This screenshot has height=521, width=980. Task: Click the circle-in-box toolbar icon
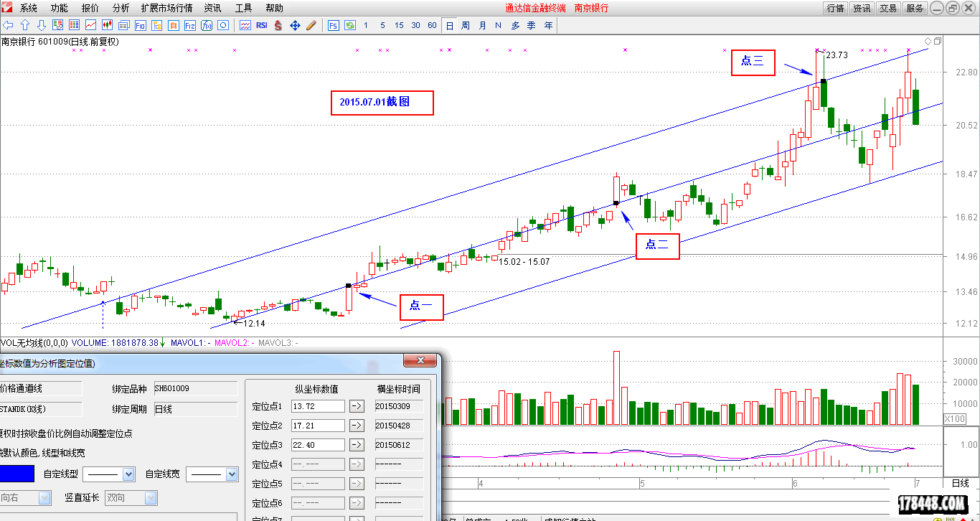click(x=222, y=25)
